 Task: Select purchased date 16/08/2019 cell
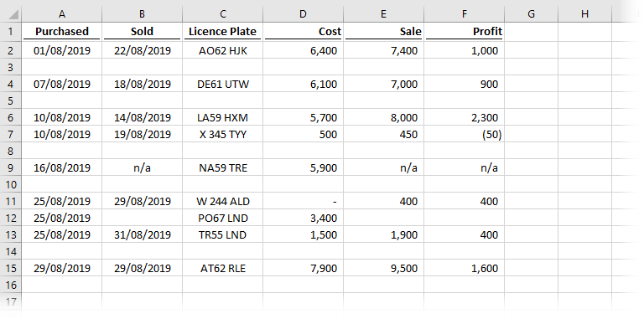tap(61, 167)
